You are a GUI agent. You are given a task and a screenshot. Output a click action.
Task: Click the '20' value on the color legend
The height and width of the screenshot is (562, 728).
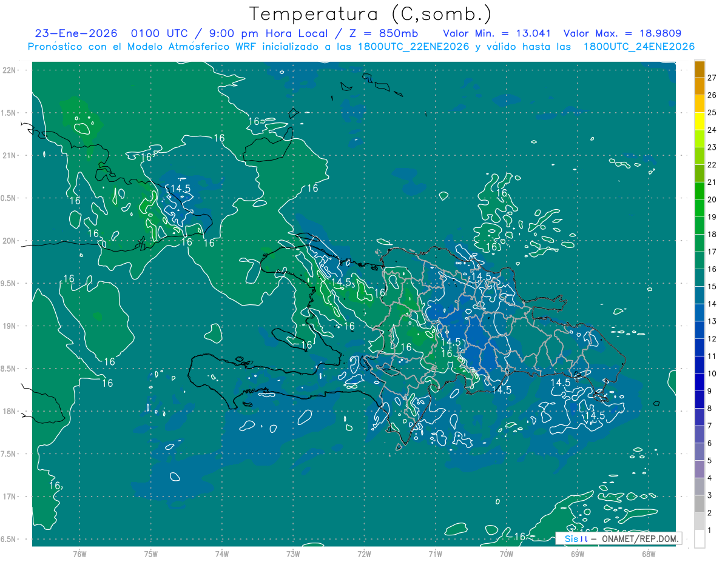[712, 199]
